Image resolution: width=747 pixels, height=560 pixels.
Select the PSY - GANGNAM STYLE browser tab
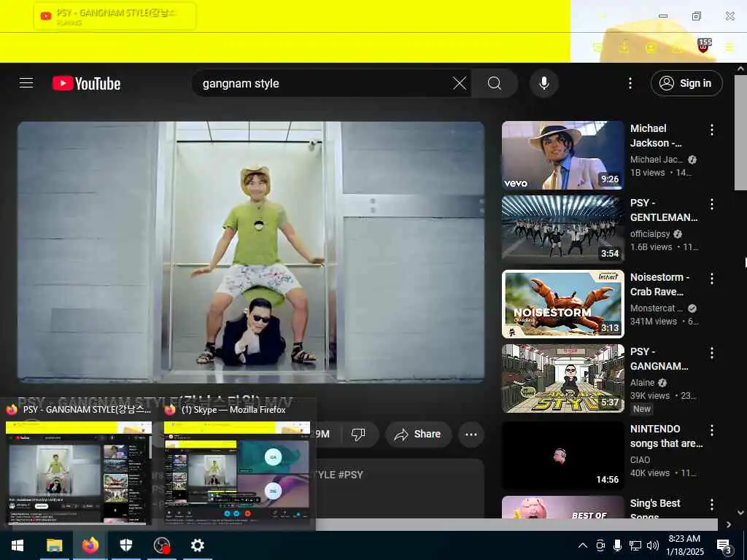pyautogui.click(x=115, y=16)
